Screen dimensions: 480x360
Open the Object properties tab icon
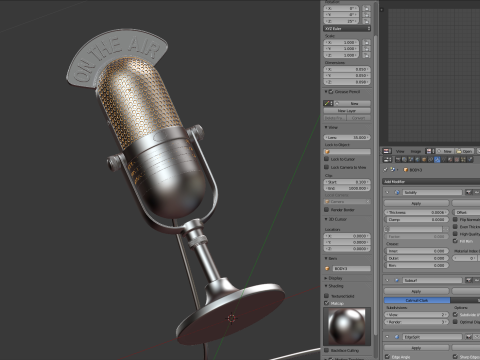[x=424, y=160]
